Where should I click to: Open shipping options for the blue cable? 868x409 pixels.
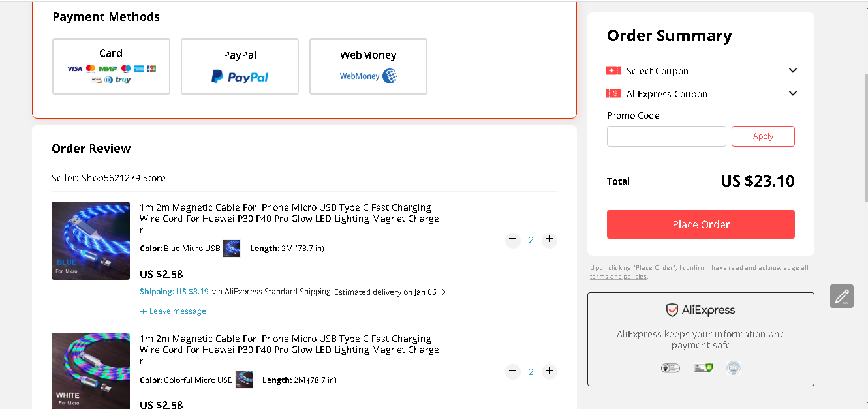point(444,292)
